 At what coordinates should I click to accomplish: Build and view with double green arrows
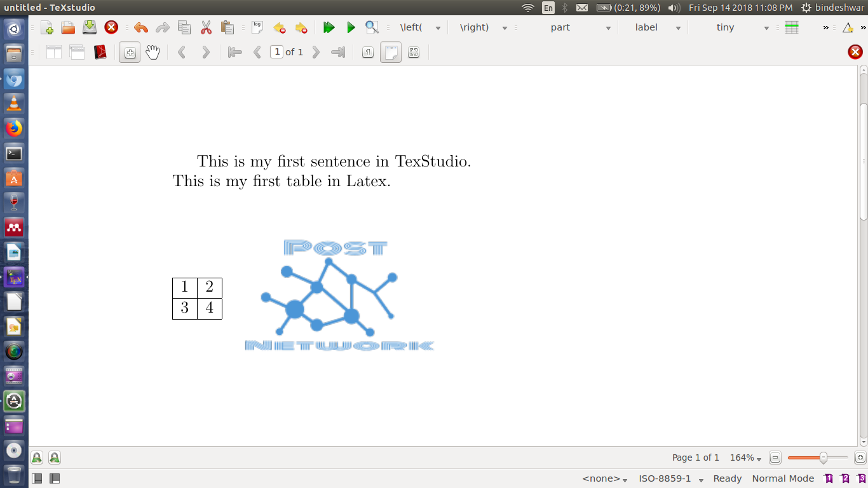(329, 27)
